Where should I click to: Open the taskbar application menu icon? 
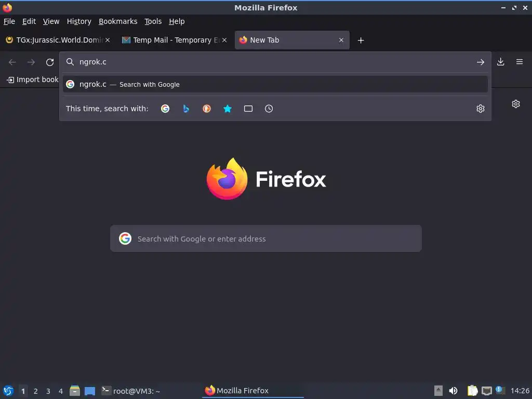8,391
